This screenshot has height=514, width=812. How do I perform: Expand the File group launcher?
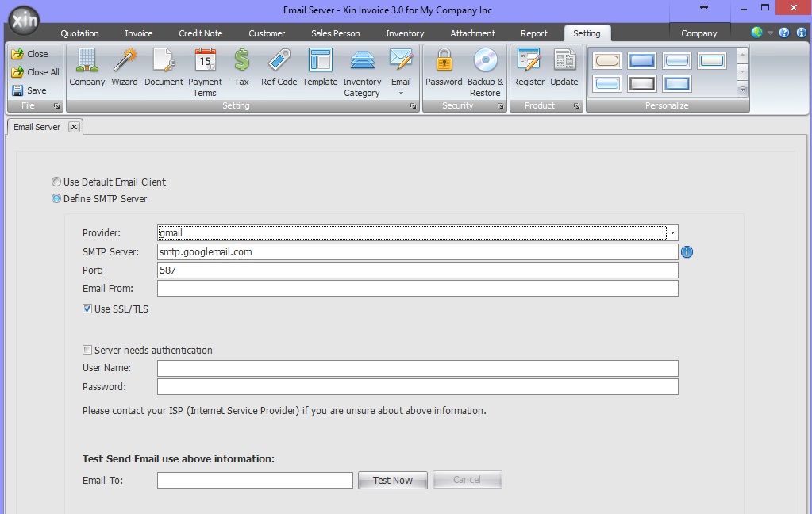point(56,106)
